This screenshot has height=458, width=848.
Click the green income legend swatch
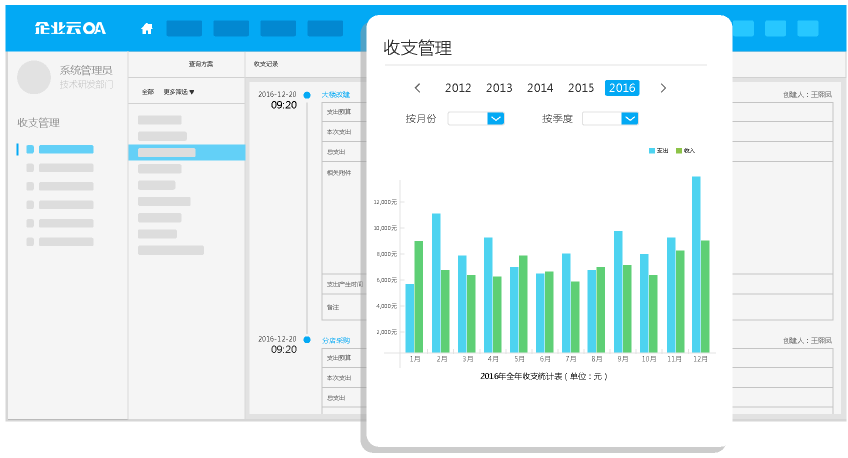679,150
